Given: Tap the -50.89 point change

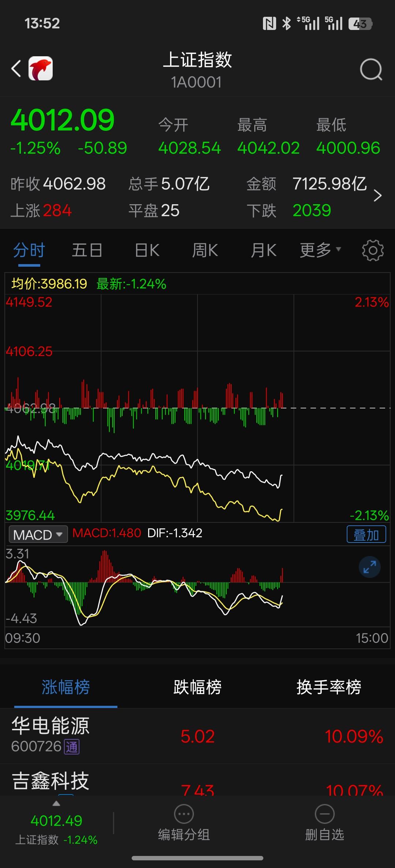Looking at the screenshot, I should click(x=102, y=148).
